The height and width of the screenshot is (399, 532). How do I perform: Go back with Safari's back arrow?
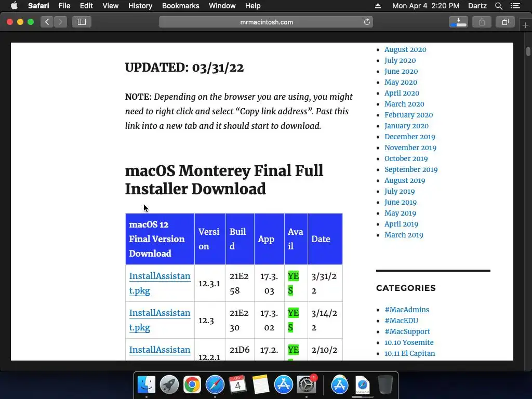(x=47, y=22)
